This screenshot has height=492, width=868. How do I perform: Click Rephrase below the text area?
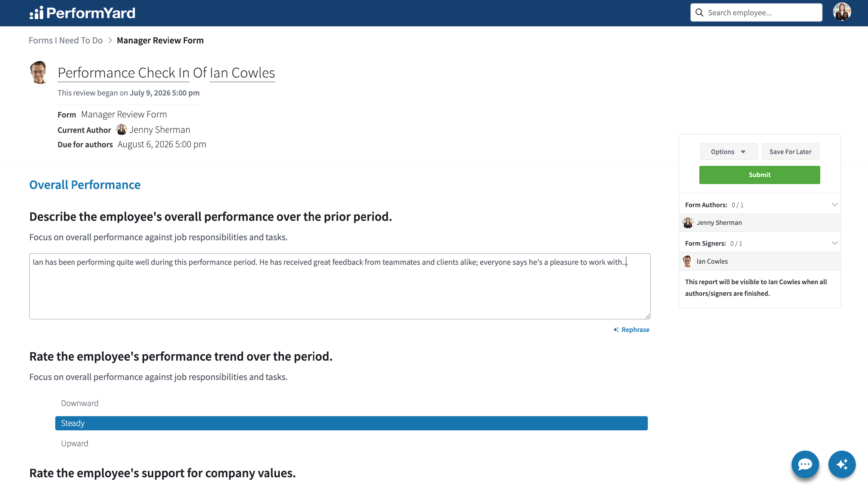[631, 329]
